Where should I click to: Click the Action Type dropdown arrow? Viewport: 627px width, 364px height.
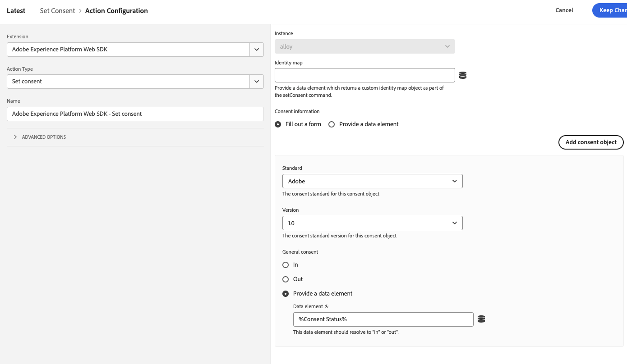pyautogui.click(x=257, y=82)
